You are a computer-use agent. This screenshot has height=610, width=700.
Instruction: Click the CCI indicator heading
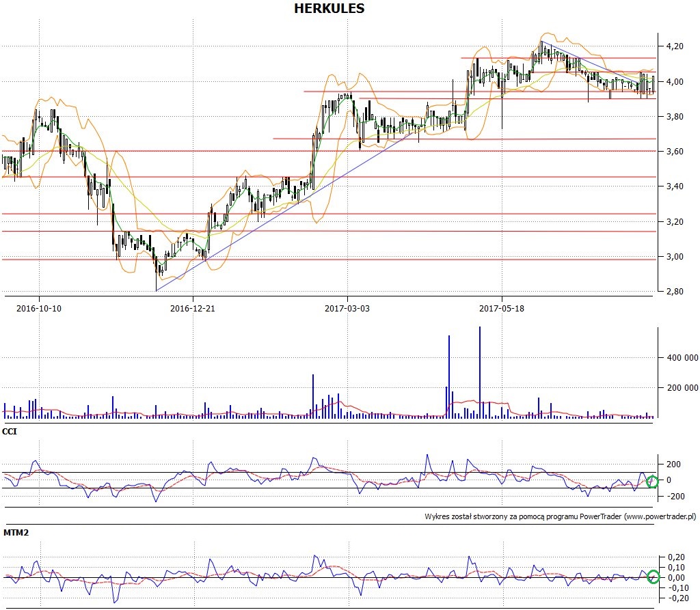click(10, 432)
